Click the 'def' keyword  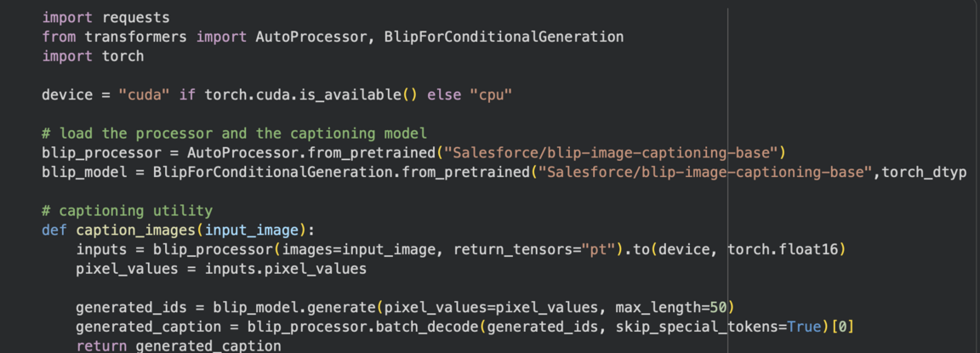[x=54, y=231]
